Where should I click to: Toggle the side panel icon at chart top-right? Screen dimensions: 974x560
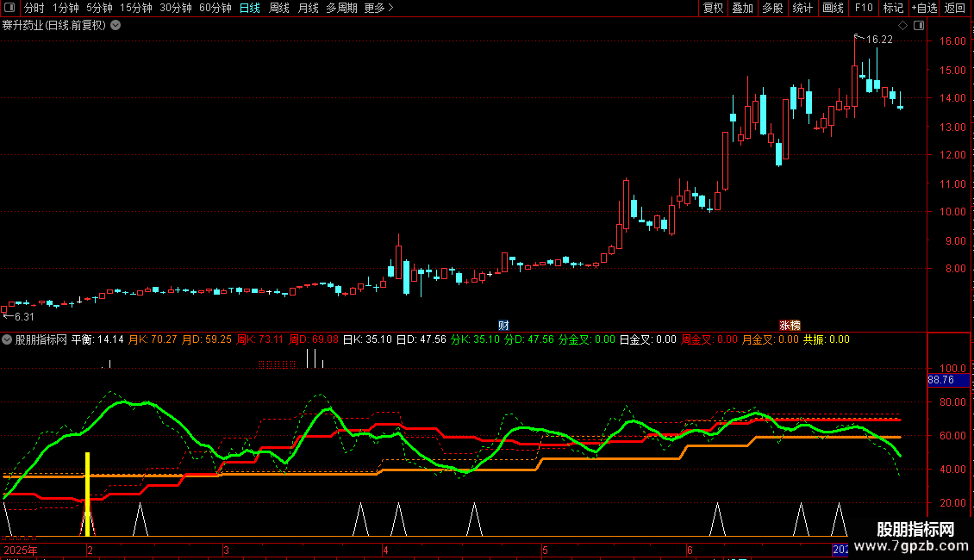[x=919, y=26]
